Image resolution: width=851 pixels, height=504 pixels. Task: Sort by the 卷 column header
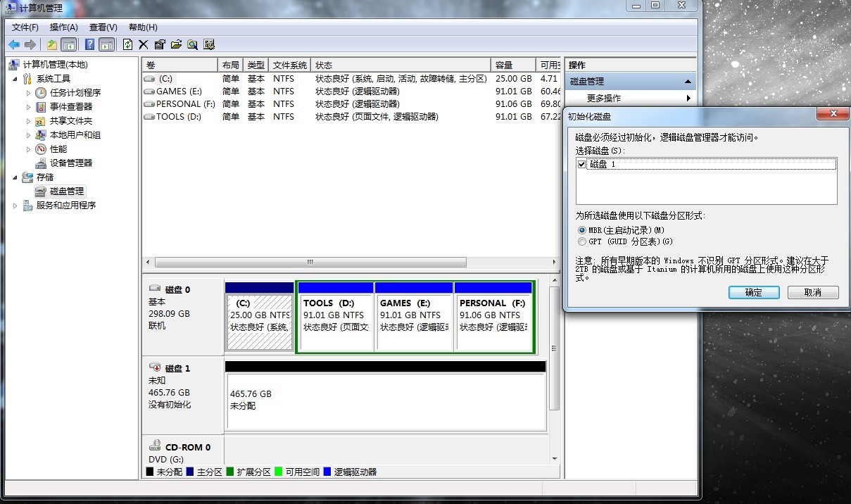click(181, 65)
